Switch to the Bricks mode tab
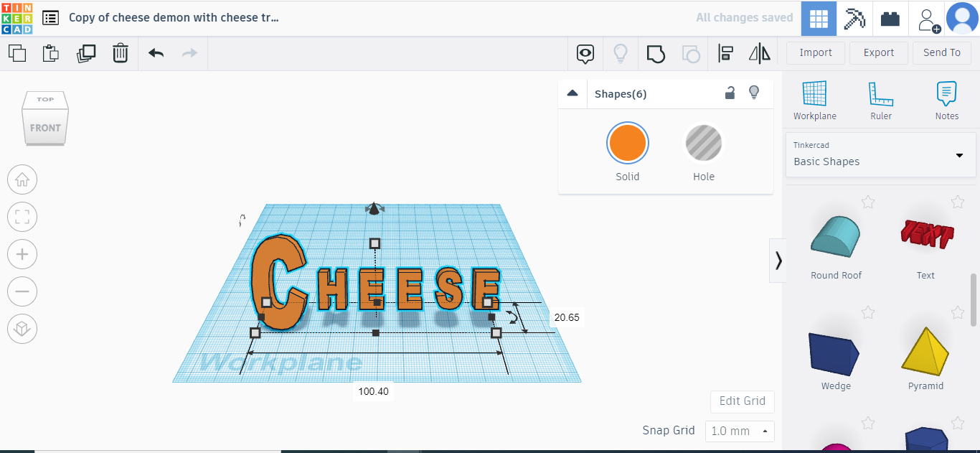Screen dimensions: 980x453 pos(890,19)
